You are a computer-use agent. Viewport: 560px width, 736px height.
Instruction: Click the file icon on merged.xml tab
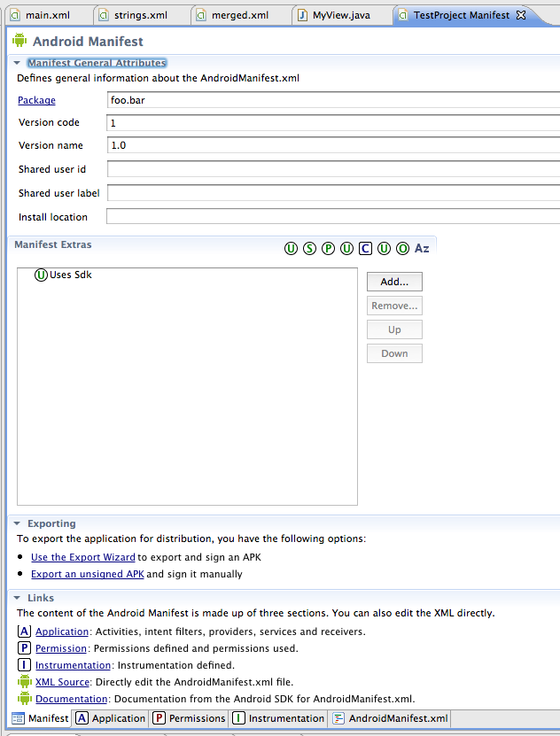pos(201,15)
